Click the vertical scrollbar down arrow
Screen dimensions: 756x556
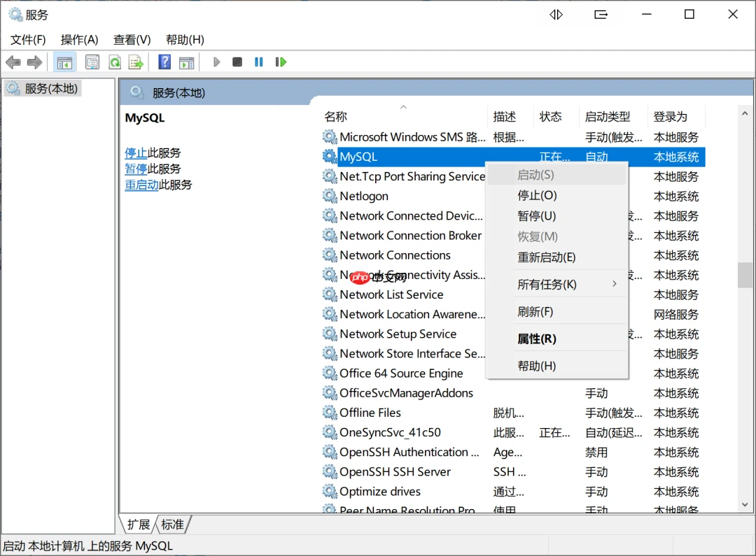coord(744,504)
